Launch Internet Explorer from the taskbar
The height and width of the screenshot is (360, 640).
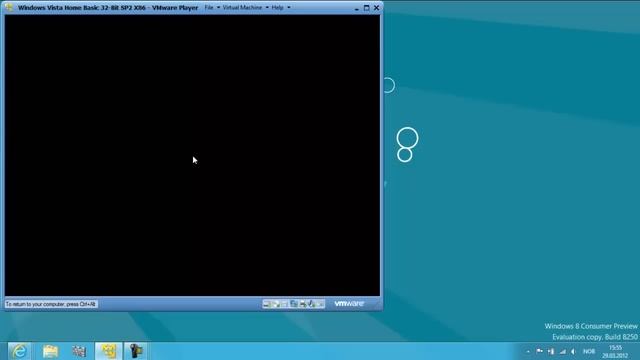pos(19,351)
